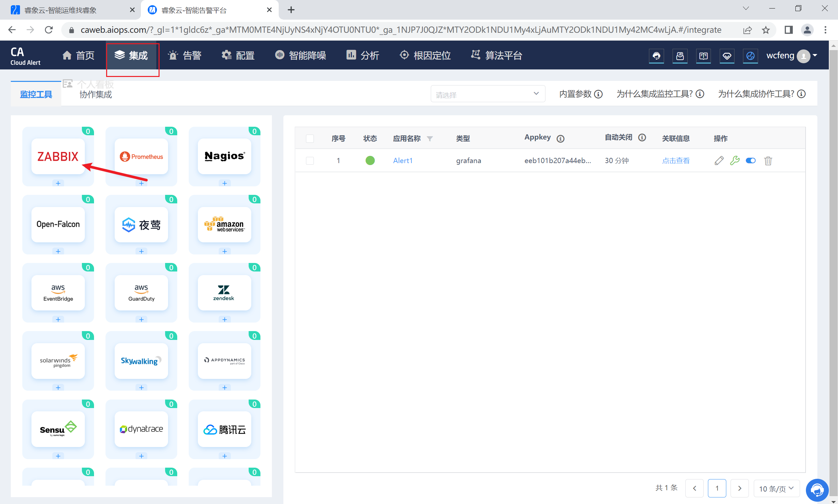Open the 配置 menu
Image resolution: width=838 pixels, height=504 pixels.
tap(238, 55)
